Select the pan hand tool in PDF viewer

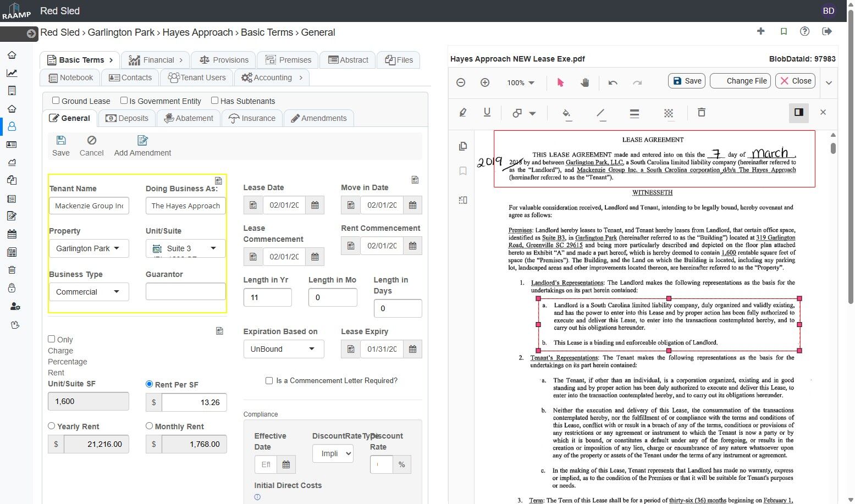pos(585,82)
